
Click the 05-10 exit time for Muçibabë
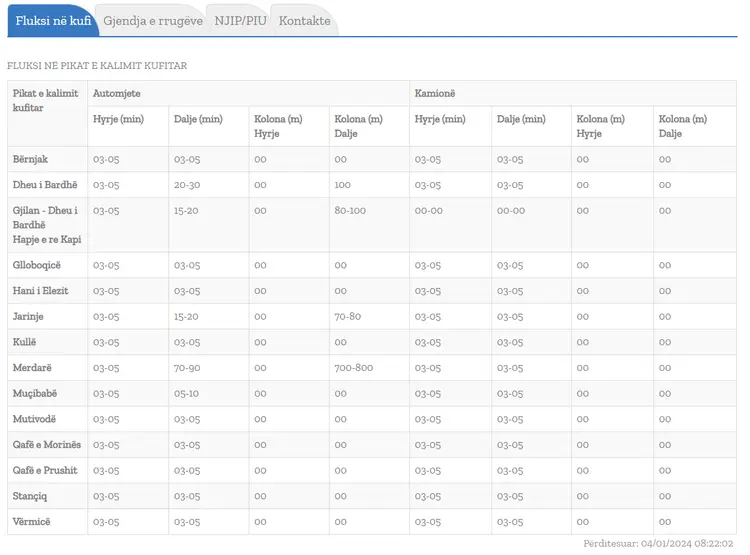[187, 393]
